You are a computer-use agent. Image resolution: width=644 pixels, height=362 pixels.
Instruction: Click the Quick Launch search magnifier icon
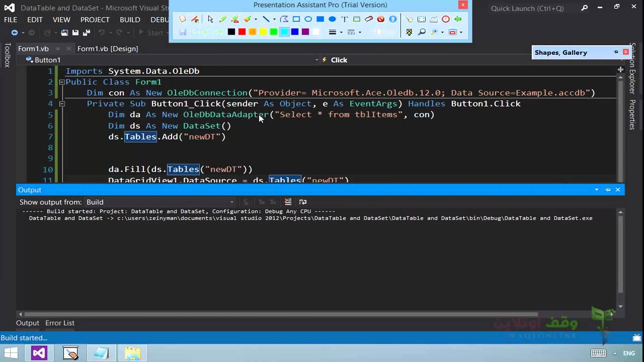584,8
